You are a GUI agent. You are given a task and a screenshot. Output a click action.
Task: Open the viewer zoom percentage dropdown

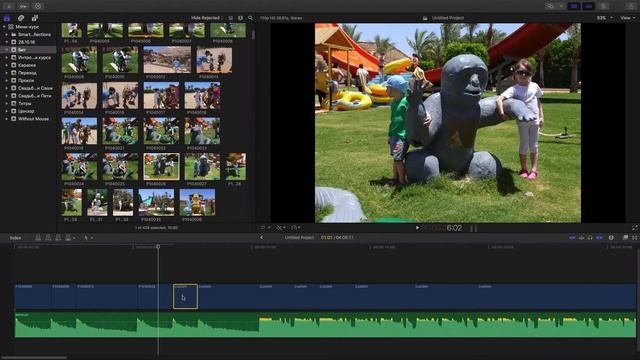tap(604, 18)
